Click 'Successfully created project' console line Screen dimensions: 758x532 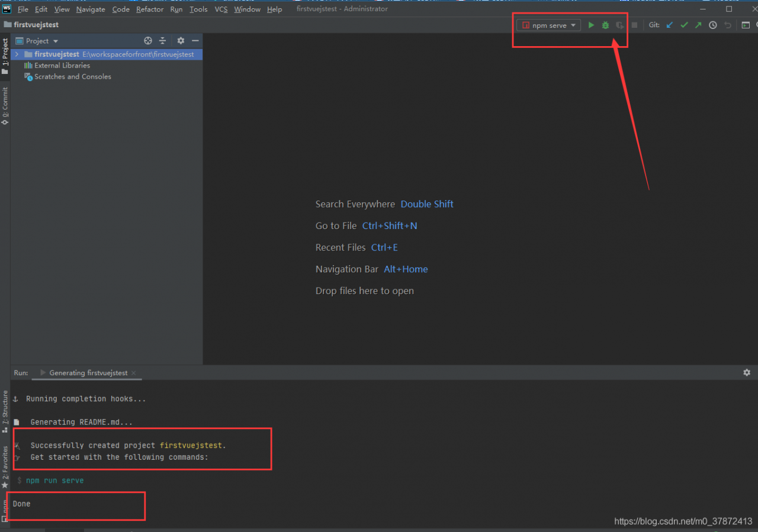coord(129,446)
